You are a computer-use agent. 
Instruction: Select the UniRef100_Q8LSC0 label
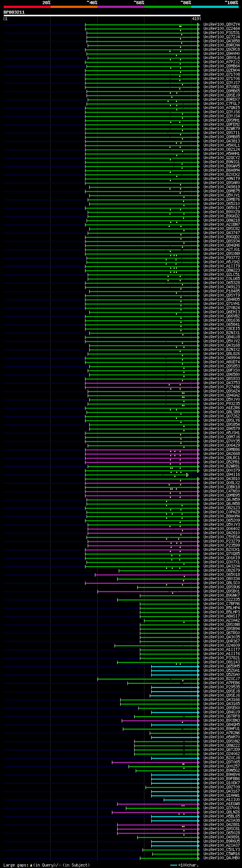(222, 583)
